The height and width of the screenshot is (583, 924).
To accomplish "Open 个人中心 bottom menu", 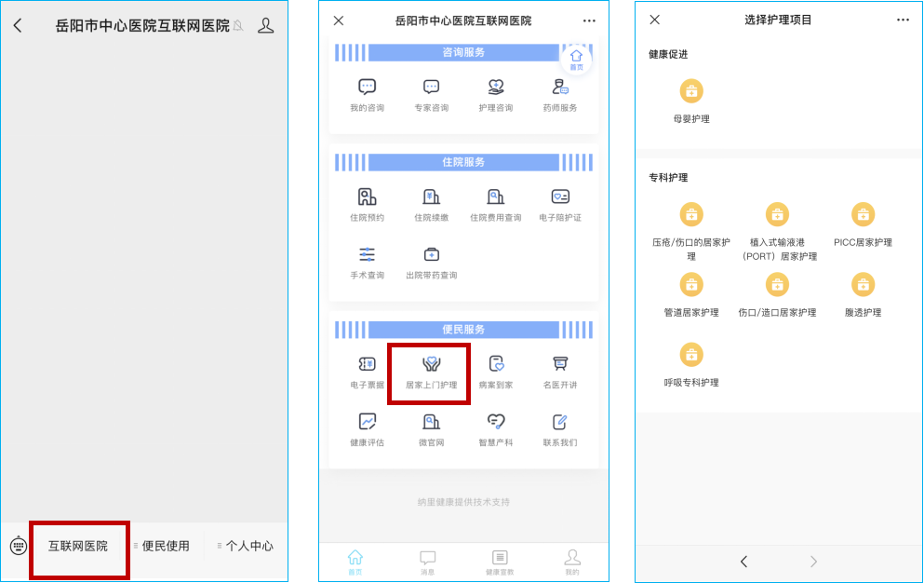I will (x=246, y=546).
